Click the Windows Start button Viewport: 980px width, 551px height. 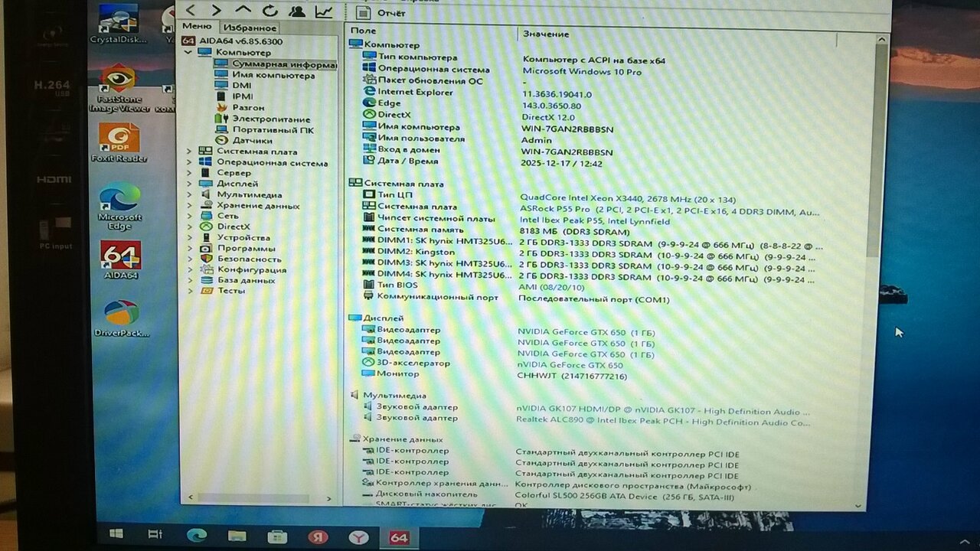click(x=116, y=533)
